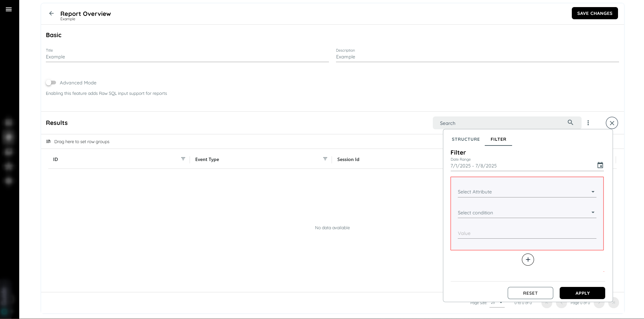Open the hamburger menu
Viewport: 644px width, 319px height.
pyautogui.click(x=9, y=9)
